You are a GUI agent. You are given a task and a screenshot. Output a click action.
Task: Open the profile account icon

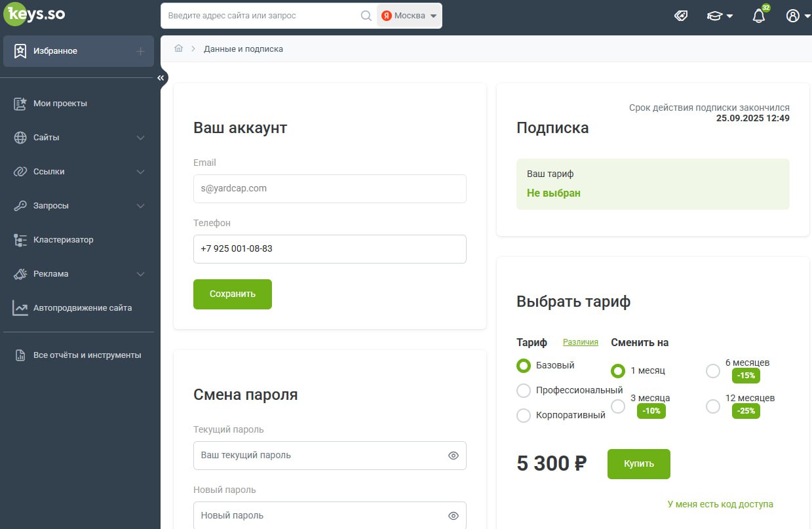pyautogui.click(x=792, y=14)
